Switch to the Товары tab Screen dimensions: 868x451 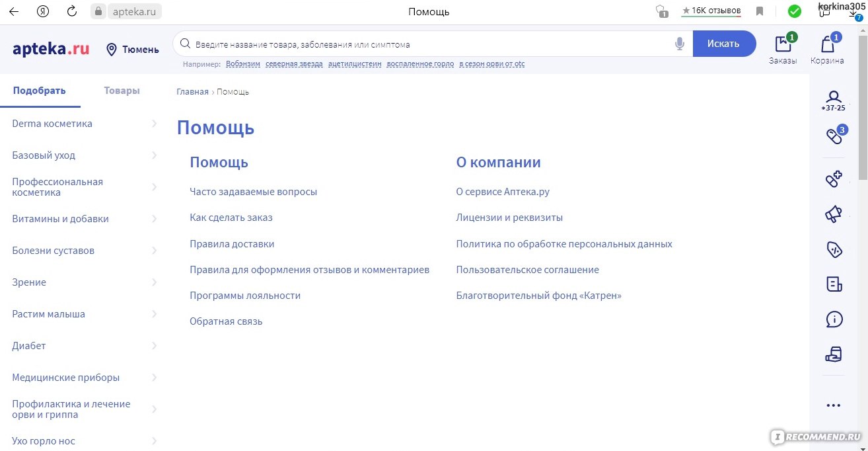pos(122,91)
